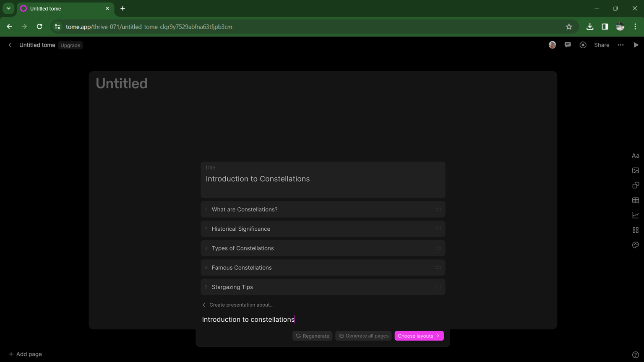Insert a table from the right sidebar

tap(635, 201)
